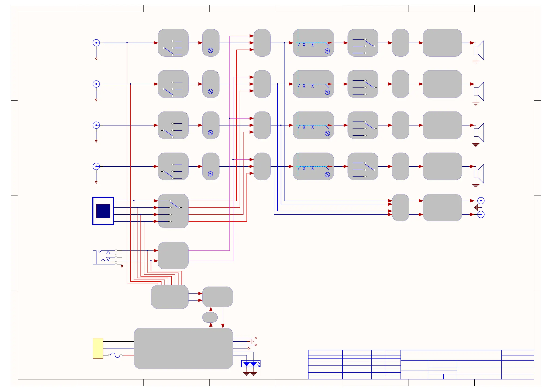Select the third channel's circular input connector
Screen dimensions: 555x392
(x=96, y=125)
